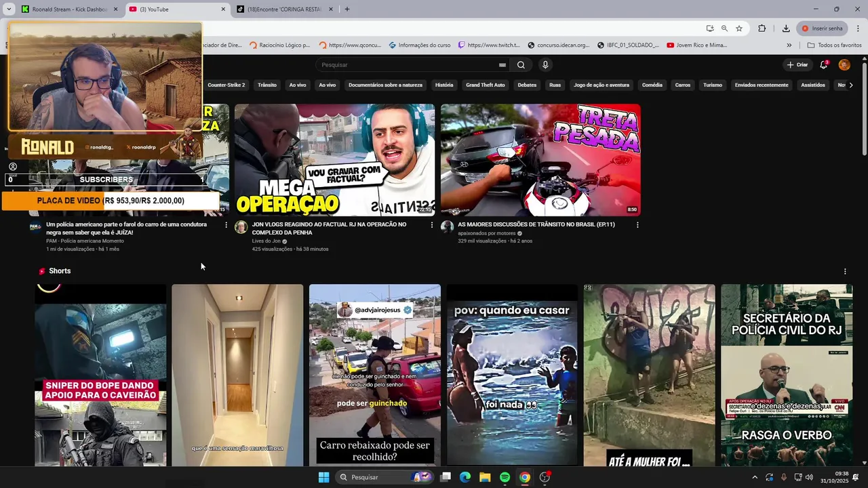
Task: Click the microphone icon in system tray
Action: (x=784, y=477)
